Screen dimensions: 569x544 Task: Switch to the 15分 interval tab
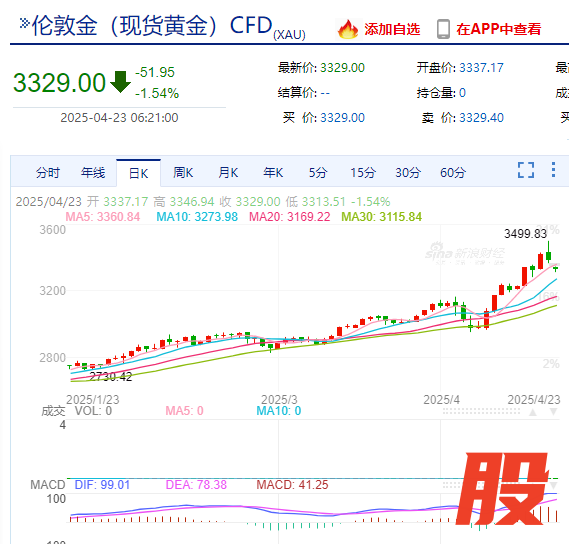[363, 173]
